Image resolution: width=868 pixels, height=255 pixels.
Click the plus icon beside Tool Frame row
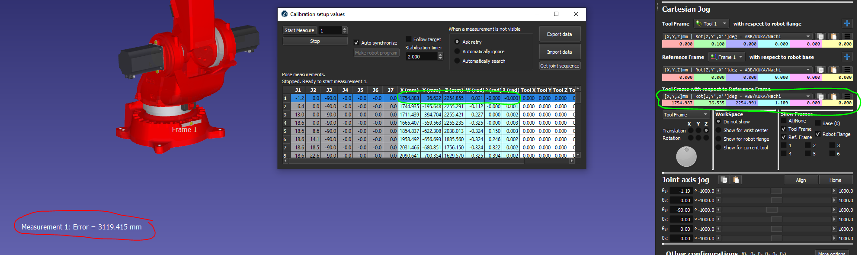click(x=847, y=23)
